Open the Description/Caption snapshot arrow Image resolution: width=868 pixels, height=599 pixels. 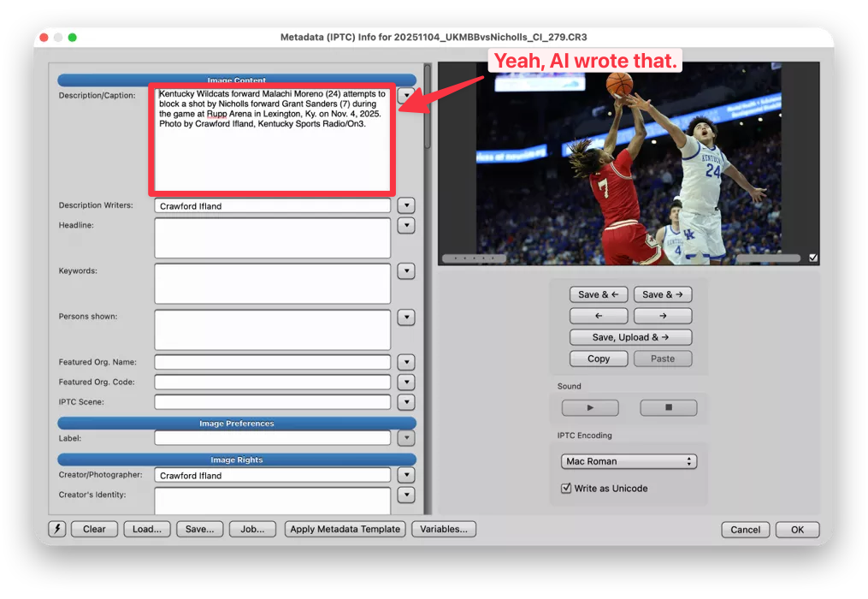tap(406, 95)
